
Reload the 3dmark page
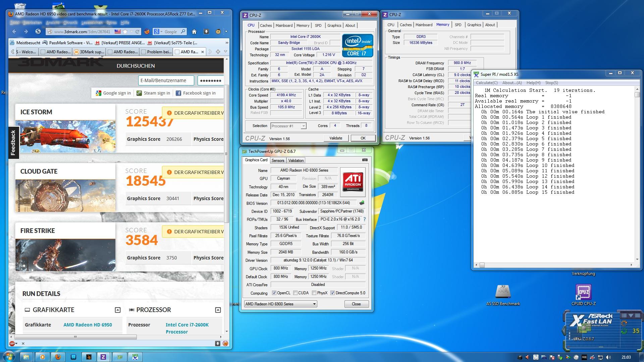(x=137, y=32)
